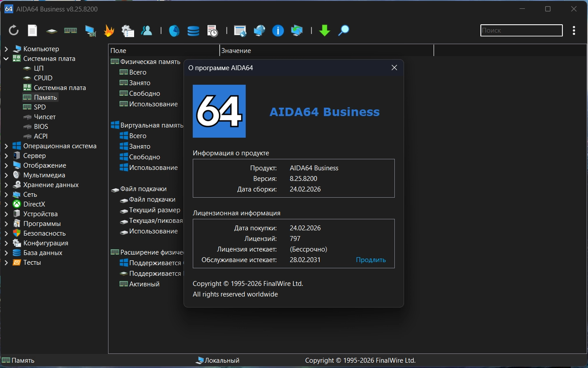
Task: Click the blue database stack icon
Action: (x=193, y=30)
